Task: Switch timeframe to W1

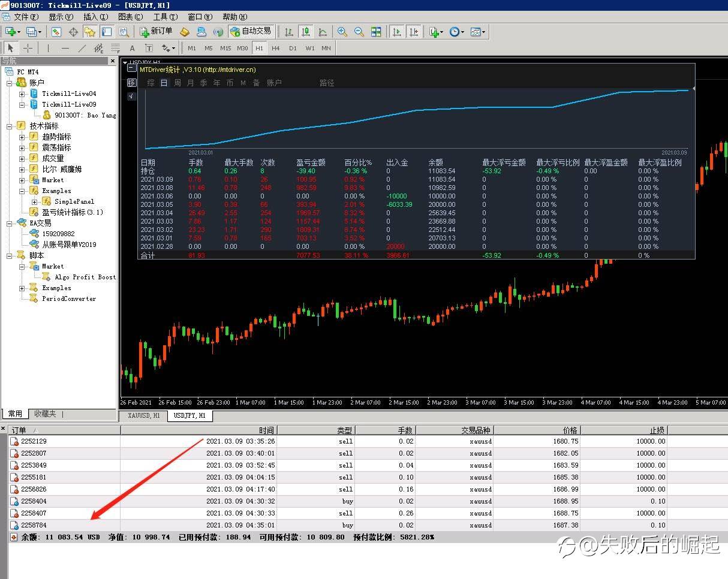Action: click(309, 48)
